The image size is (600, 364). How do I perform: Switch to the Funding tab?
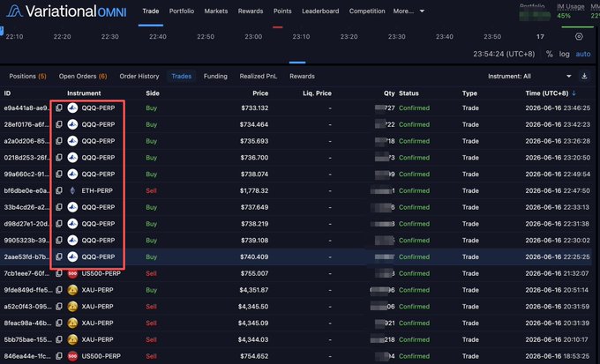tap(215, 76)
